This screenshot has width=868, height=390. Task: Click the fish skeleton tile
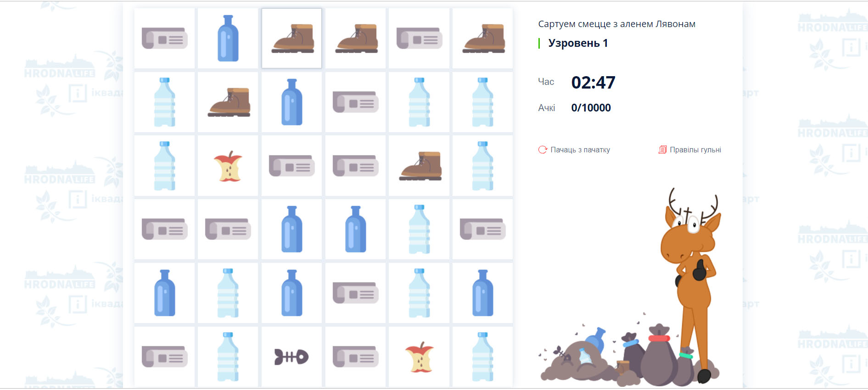click(x=291, y=357)
